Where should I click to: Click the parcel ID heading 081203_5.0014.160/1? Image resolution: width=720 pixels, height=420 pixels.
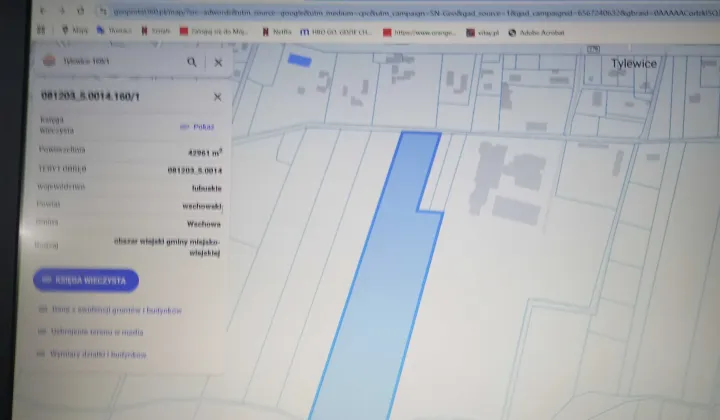[90, 96]
